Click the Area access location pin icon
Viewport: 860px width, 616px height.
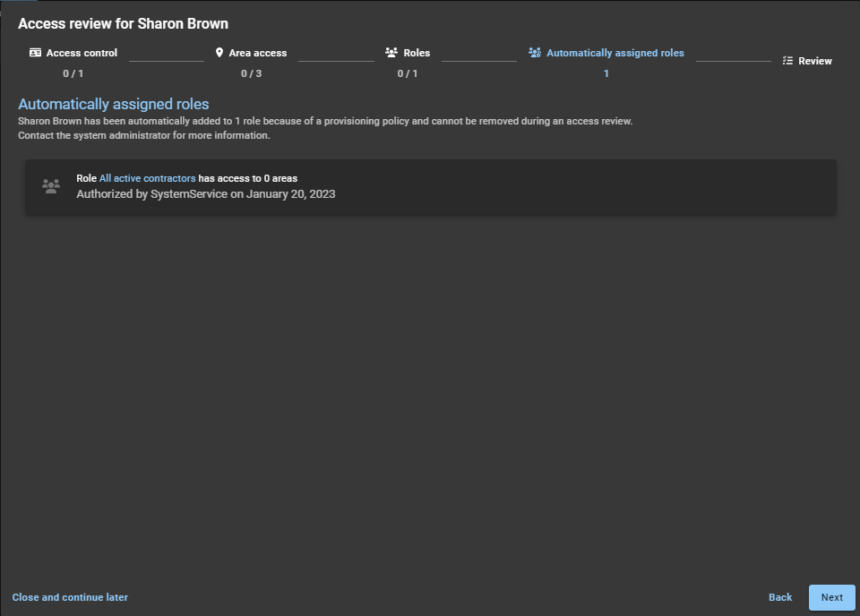[219, 53]
